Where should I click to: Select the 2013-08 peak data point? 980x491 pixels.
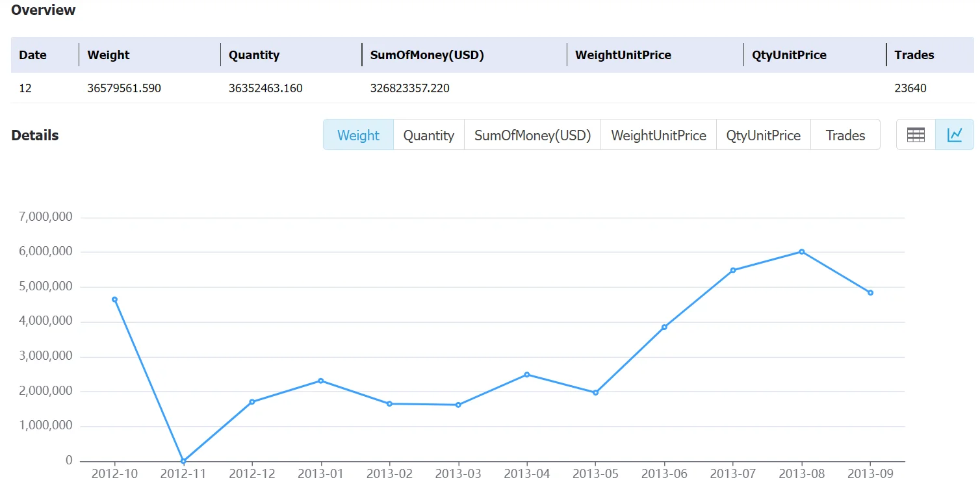(801, 251)
